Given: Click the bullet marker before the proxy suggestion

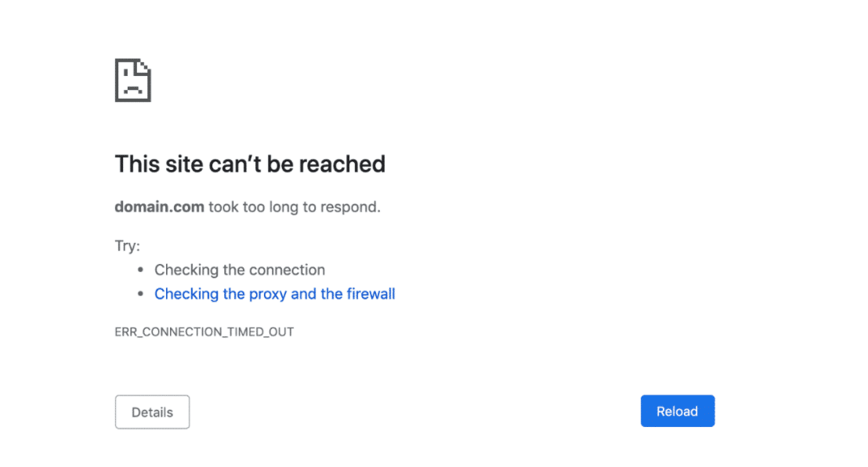Looking at the screenshot, I should pyautogui.click(x=139, y=294).
